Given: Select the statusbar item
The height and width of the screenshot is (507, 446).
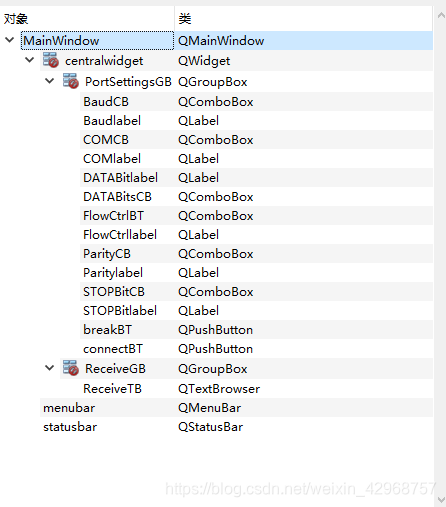Looking at the screenshot, I should tap(70, 427).
